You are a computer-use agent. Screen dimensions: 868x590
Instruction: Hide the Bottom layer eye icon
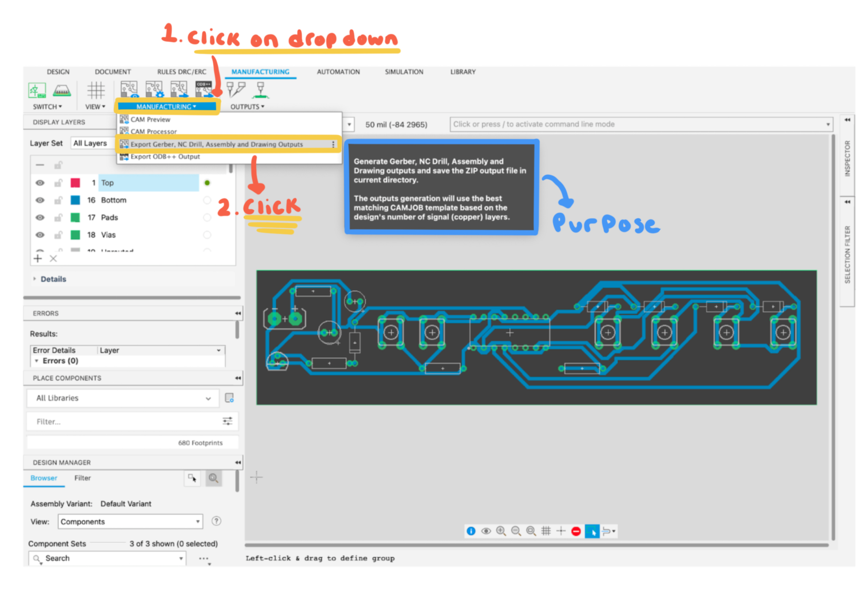pos(40,200)
